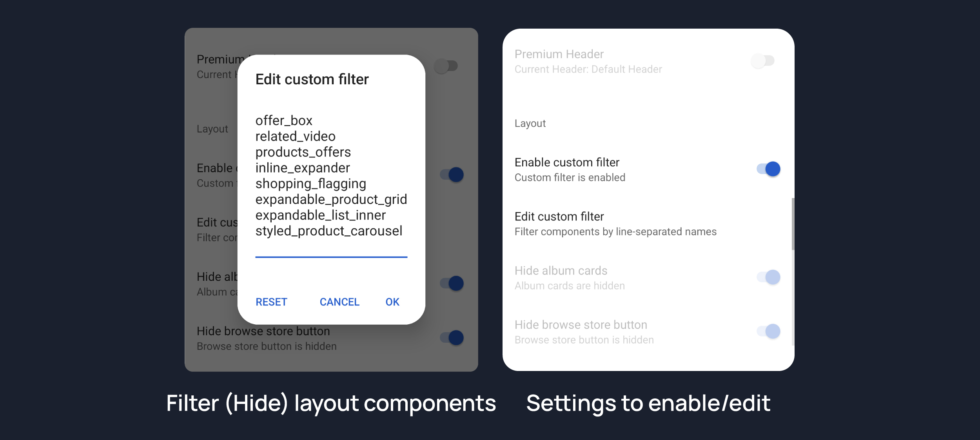Click the Layout section header in white panel
The height and width of the screenshot is (440, 980).
pyautogui.click(x=530, y=124)
